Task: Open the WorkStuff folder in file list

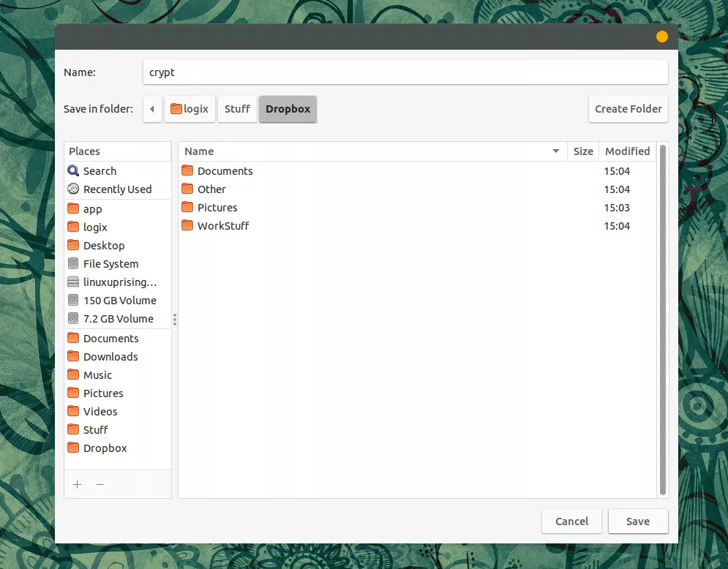Action: pos(222,226)
